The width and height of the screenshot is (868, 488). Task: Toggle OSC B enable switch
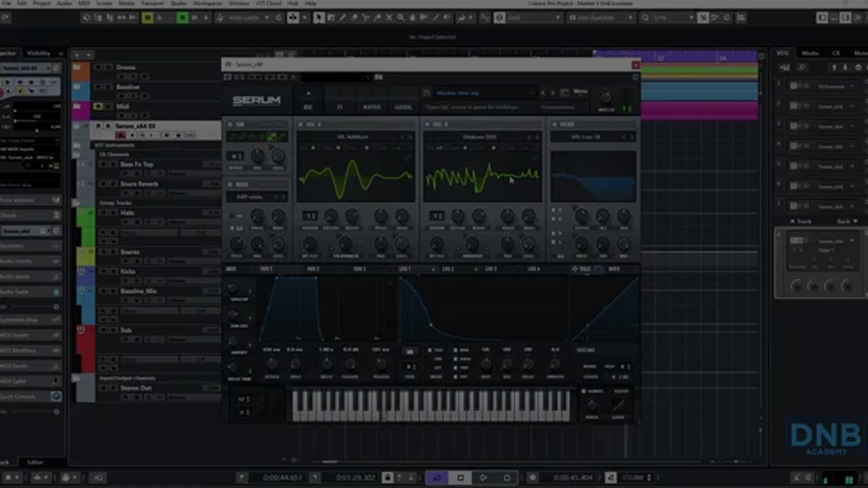pyautogui.click(x=429, y=125)
